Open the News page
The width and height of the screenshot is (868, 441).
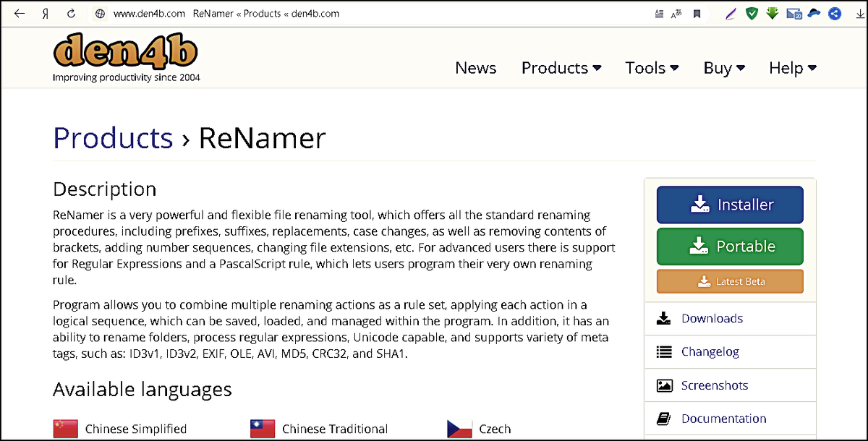click(x=476, y=68)
